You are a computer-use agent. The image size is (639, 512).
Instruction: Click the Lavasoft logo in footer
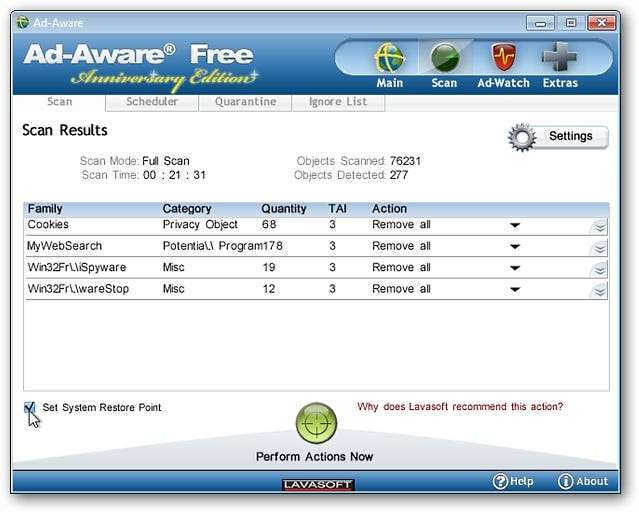tap(318, 484)
